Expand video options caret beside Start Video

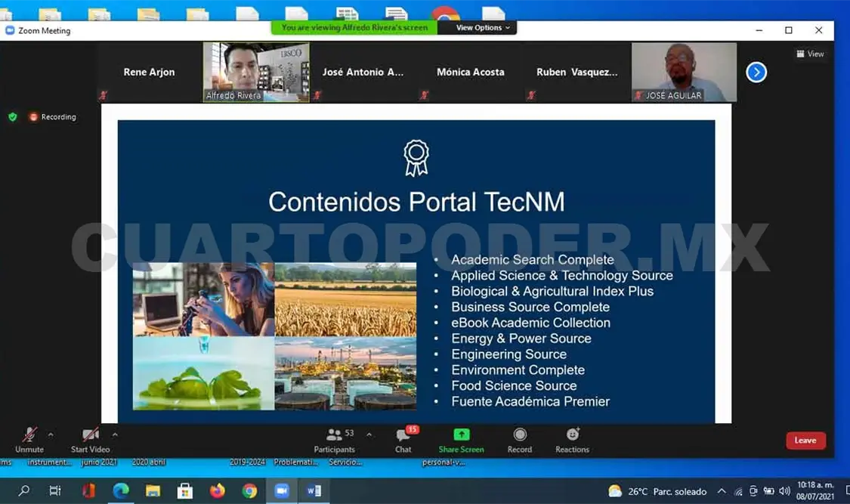point(115,434)
